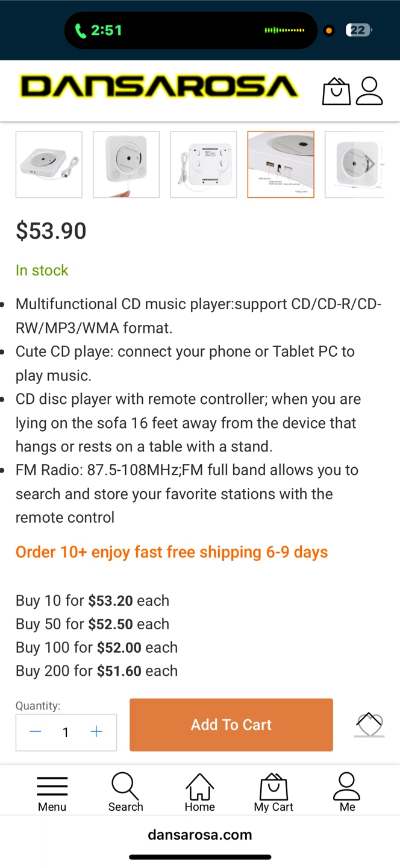
Task: Select the quantity input field
Action: tap(66, 732)
